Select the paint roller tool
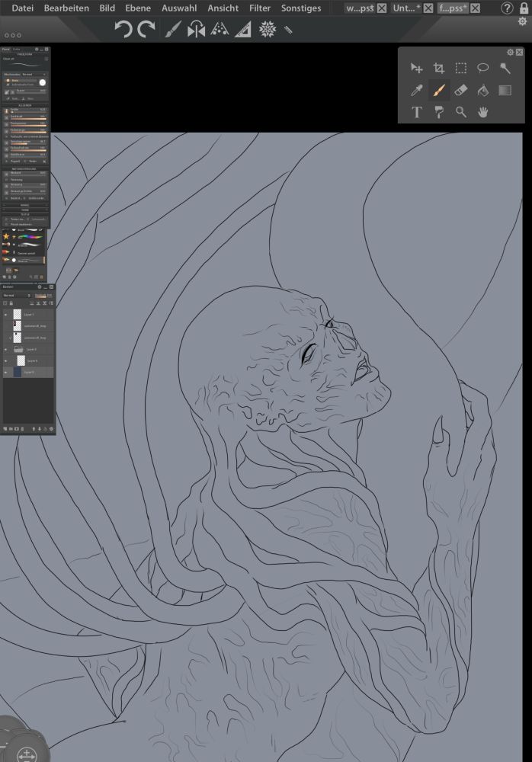Image resolution: width=532 pixels, height=762 pixels. [438, 112]
